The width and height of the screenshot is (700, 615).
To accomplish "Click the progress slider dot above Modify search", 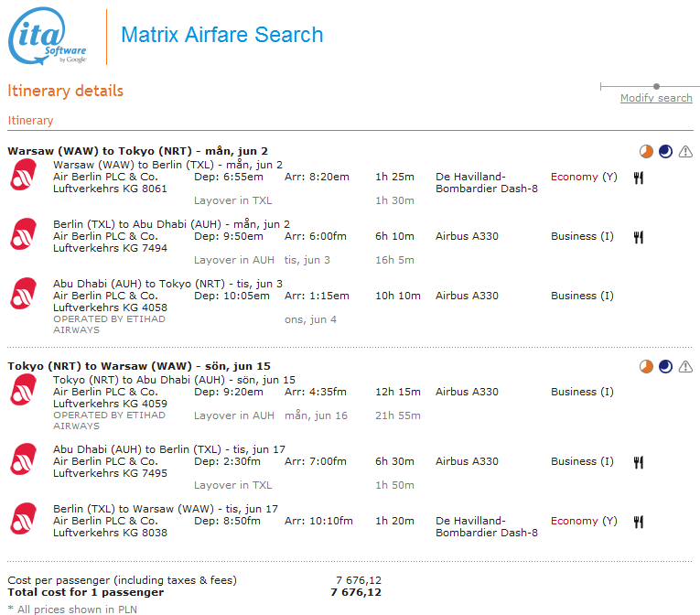I will (656, 86).
